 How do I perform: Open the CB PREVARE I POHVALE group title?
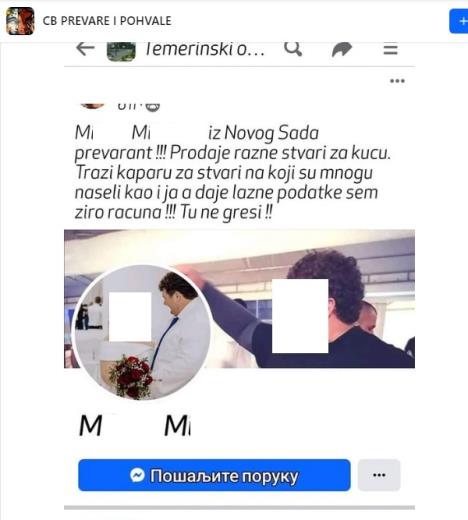point(107,21)
